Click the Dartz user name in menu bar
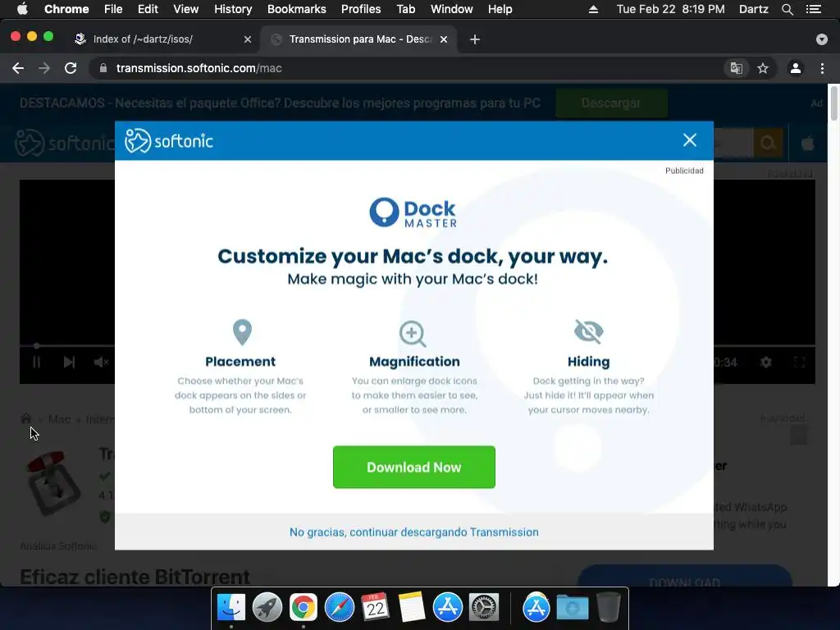The width and height of the screenshot is (840, 630). 754,9
